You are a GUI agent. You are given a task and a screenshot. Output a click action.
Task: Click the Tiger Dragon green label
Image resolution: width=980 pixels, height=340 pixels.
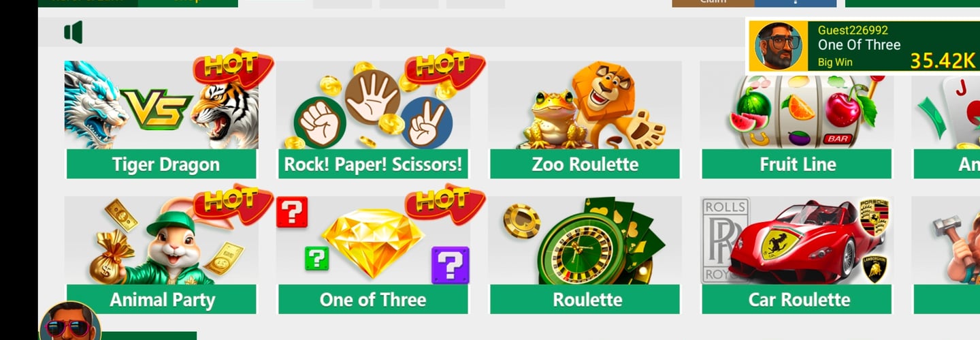(161, 164)
